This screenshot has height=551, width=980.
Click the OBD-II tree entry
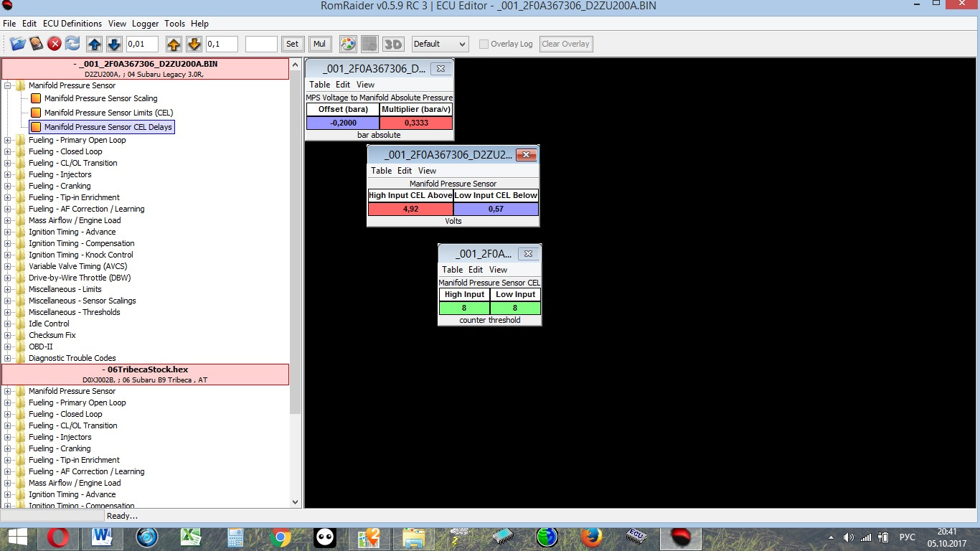tap(40, 347)
